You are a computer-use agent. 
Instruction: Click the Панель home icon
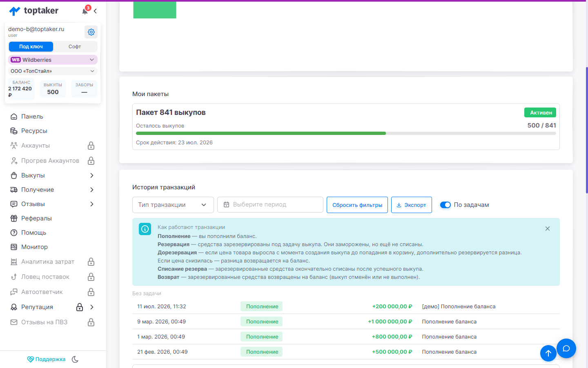14,117
